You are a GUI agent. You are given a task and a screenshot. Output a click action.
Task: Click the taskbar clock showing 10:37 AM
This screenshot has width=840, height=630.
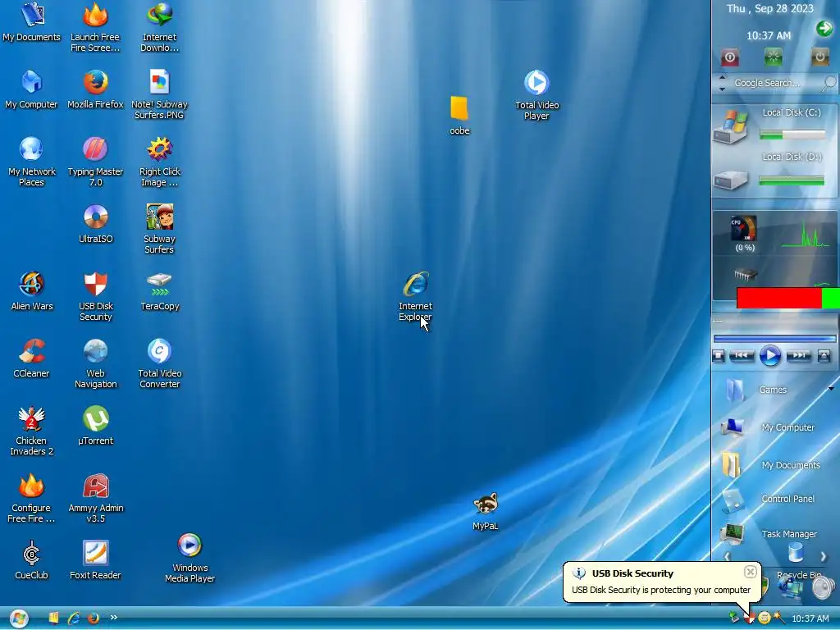tap(810, 619)
